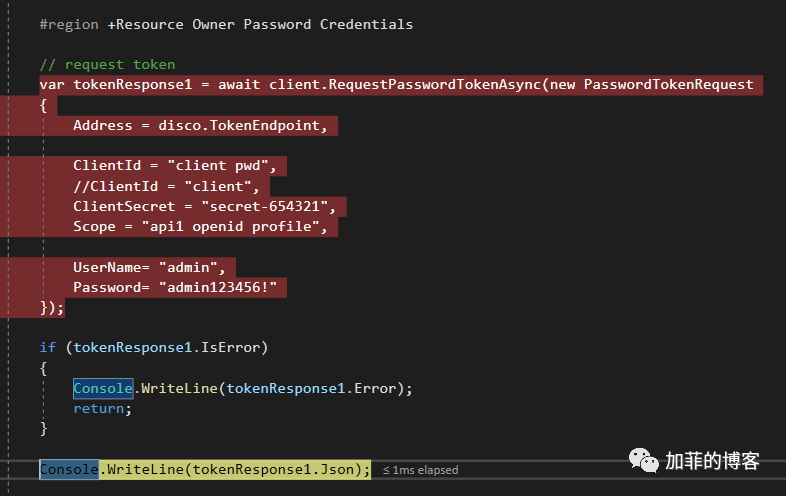Click the #region keyword at the top
This screenshot has height=496, width=786.
click(69, 25)
